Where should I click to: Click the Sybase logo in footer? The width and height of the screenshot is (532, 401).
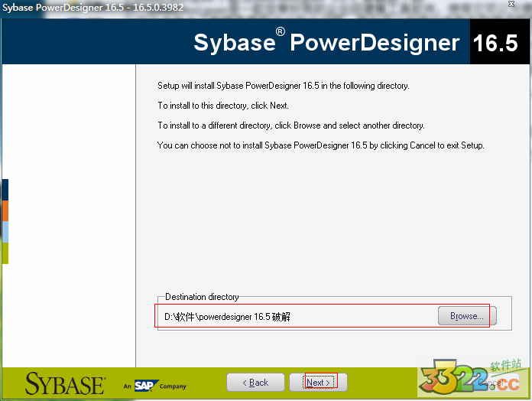click(x=65, y=384)
